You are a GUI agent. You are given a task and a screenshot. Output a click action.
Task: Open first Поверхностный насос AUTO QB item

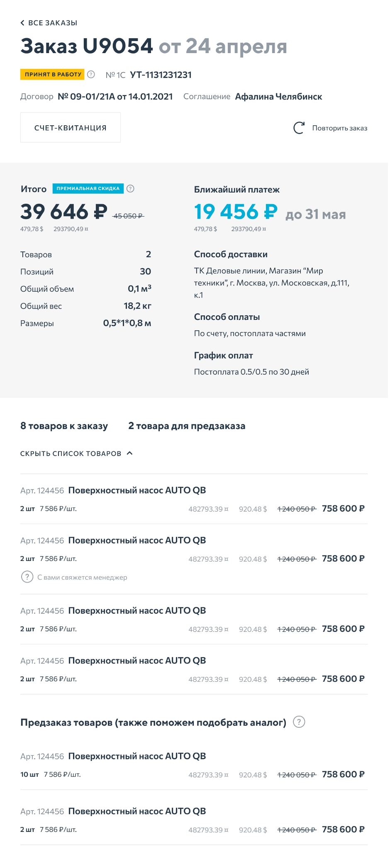[x=137, y=490]
